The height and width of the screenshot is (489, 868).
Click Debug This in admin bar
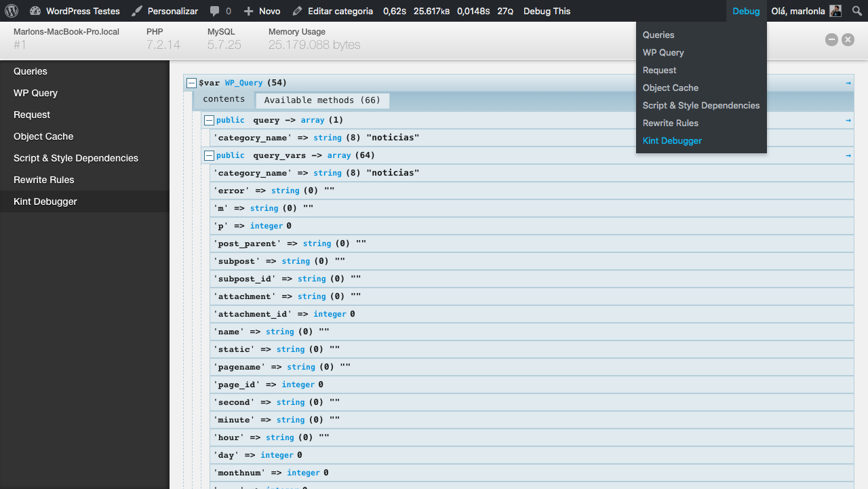pyautogui.click(x=547, y=11)
